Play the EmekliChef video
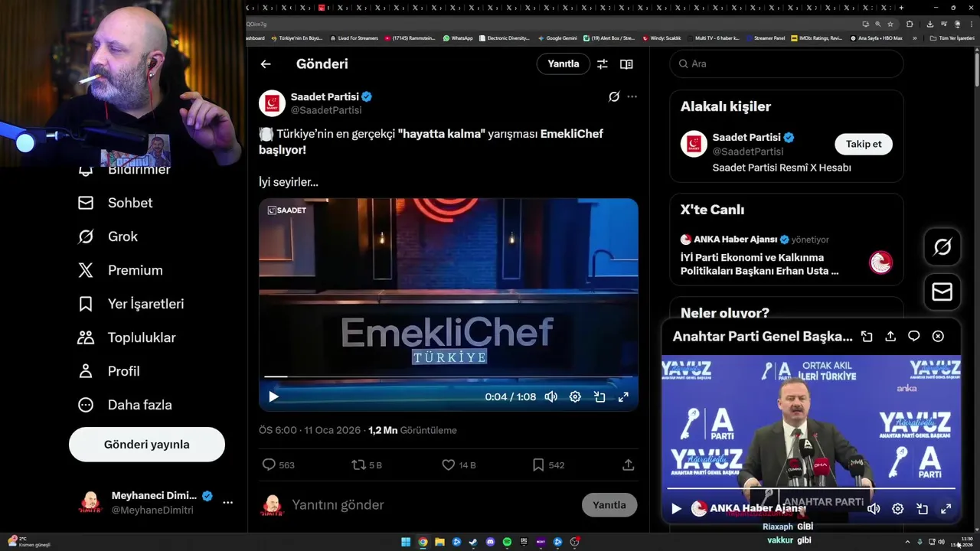The image size is (980, 551). coord(273,396)
